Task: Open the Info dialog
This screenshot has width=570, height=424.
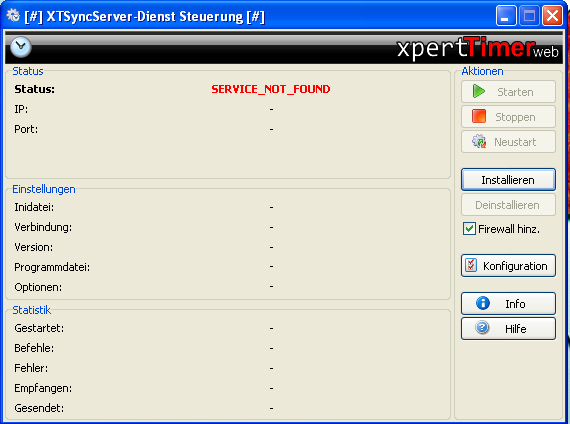Action: tap(508, 303)
